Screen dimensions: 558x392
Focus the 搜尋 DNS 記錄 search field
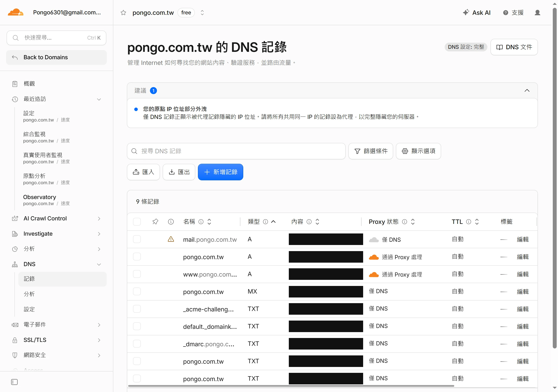coord(236,151)
